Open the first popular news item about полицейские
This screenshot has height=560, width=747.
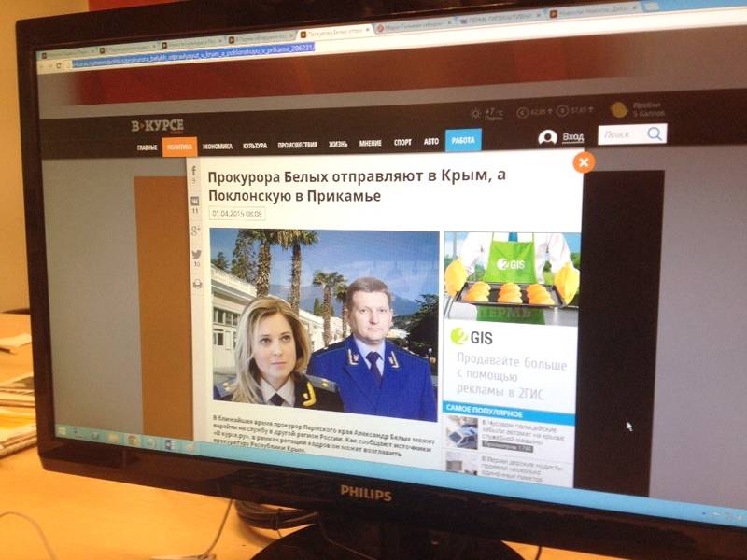522,434
